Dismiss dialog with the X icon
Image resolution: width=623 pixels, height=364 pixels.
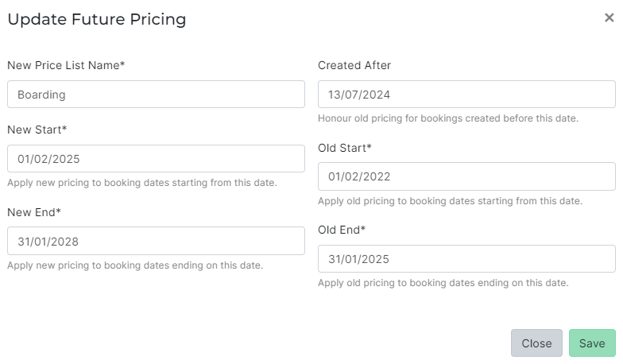[609, 18]
